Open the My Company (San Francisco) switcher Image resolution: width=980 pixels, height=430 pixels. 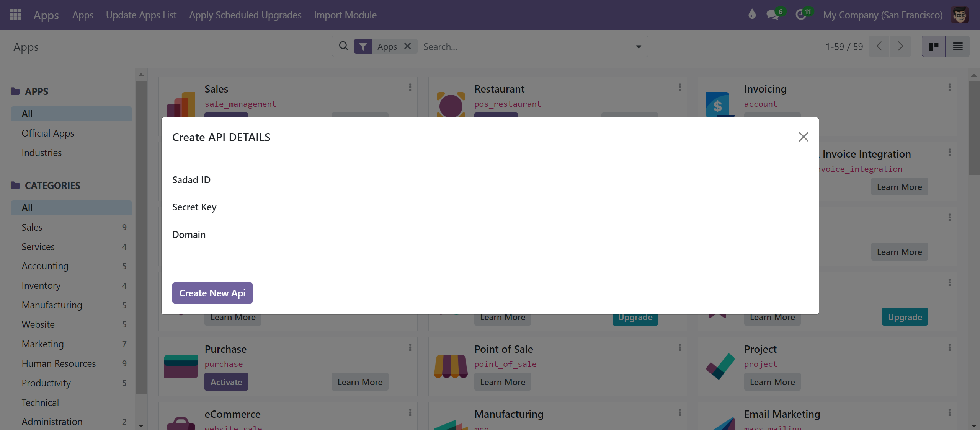pyautogui.click(x=883, y=15)
